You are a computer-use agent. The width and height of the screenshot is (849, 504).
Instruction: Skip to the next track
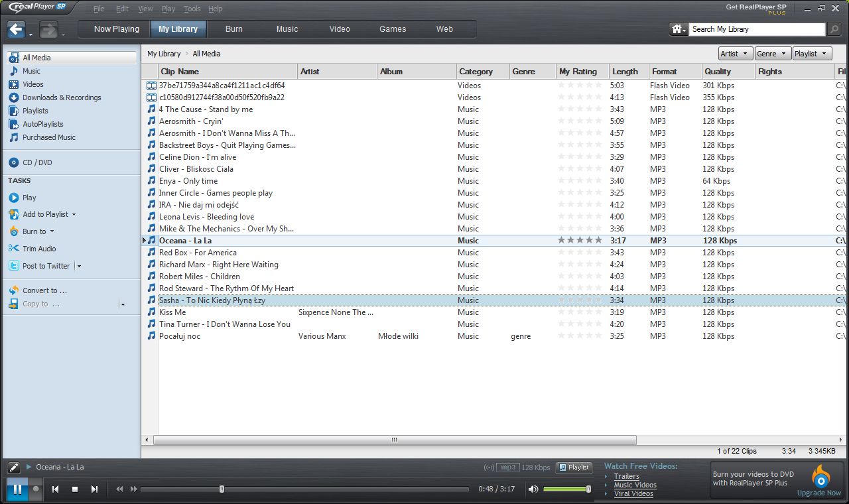94,489
